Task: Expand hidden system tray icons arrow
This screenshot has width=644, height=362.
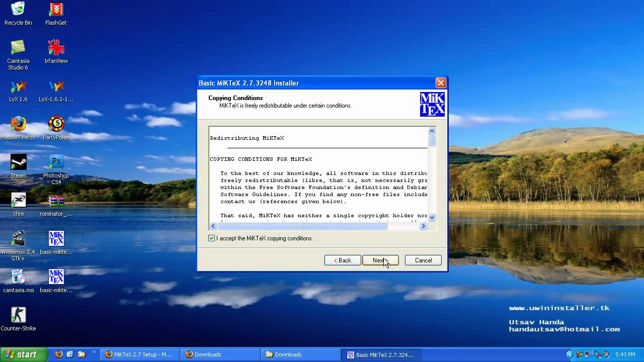Action: pos(570,354)
